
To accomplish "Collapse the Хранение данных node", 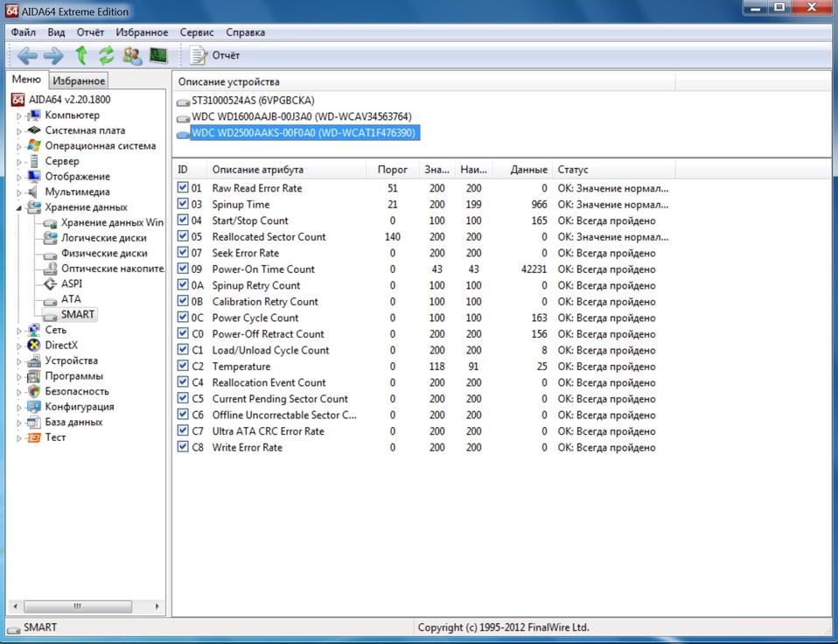I will click(18, 208).
